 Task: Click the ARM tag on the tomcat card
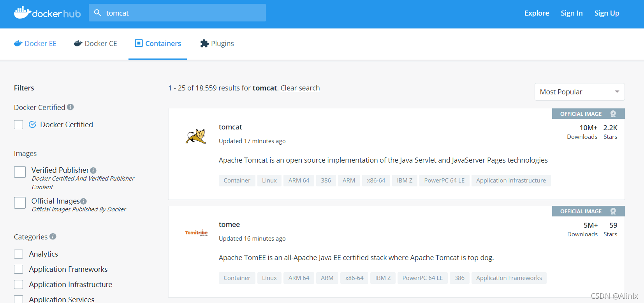[349, 180]
